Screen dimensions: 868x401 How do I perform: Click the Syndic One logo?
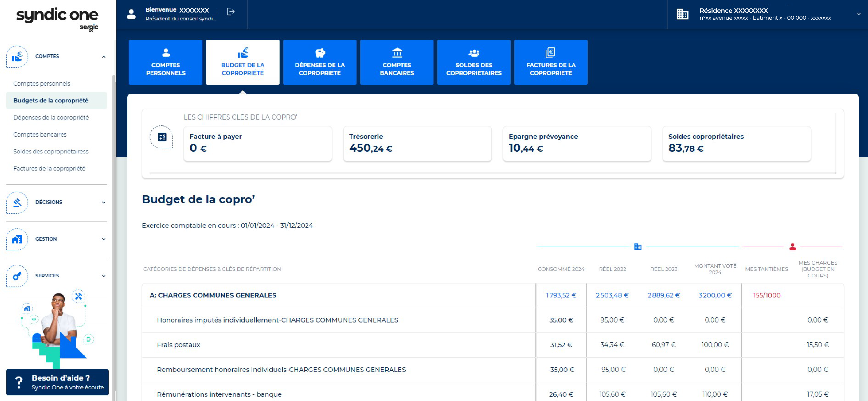tap(57, 19)
